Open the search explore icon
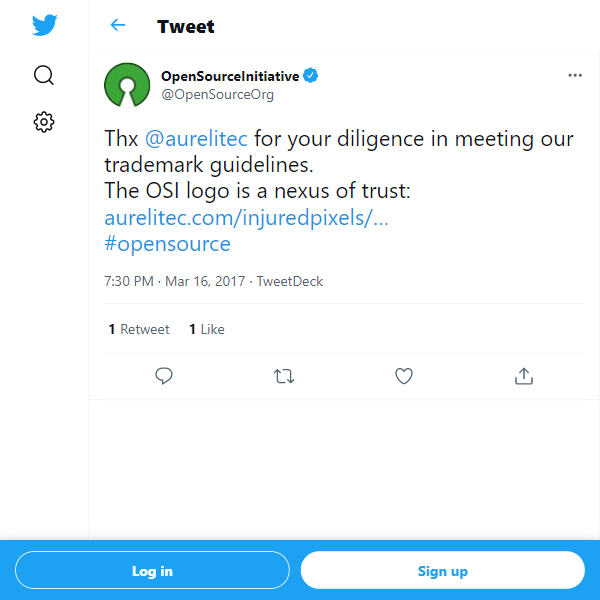Screen dimensions: 600x600 click(x=44, y=75)
